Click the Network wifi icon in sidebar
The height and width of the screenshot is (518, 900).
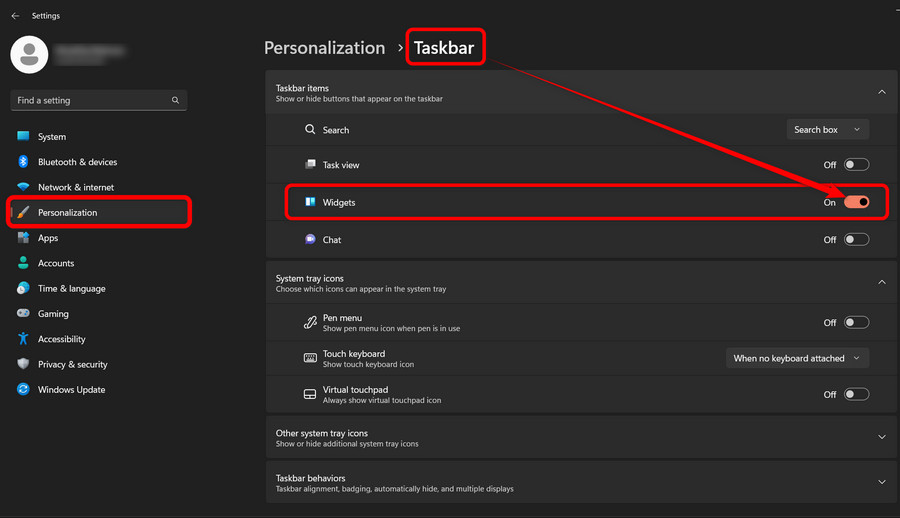23,187
